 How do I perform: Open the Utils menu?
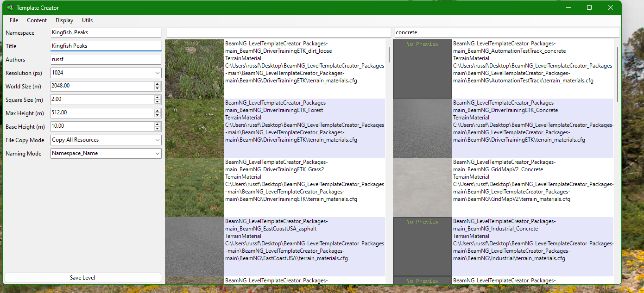[x=87, y=20]
